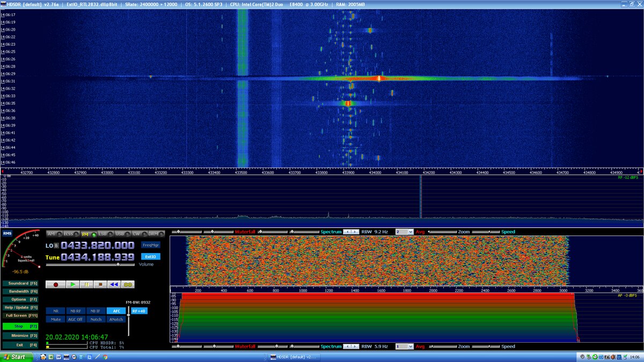Open Options [F7] menu
This screenshot has width=644, height=362.
tap(21, 299)
